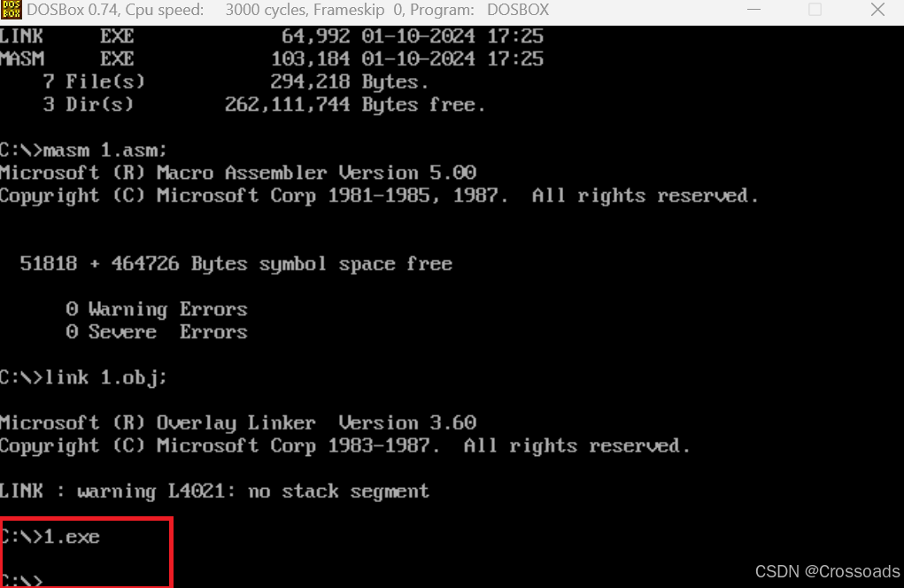This screenshot has width=904, height=588.
Task: Click the 'LINK EXE' directory row
Action: (272, 36)
